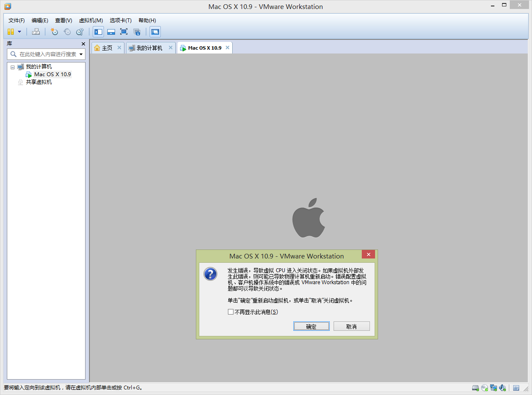532x395 pixels.
Task: Click the magnifier icon in library search
Action: pos(13,54)
